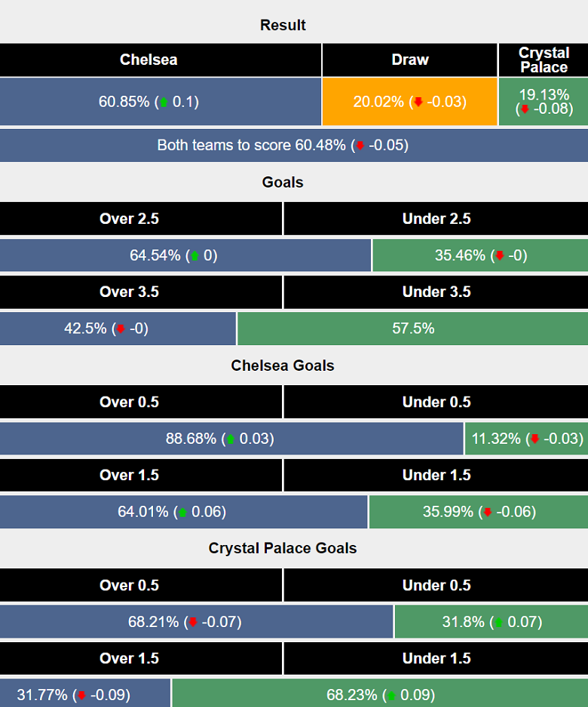Click the Under 3.5 goals header

[436, 292]
